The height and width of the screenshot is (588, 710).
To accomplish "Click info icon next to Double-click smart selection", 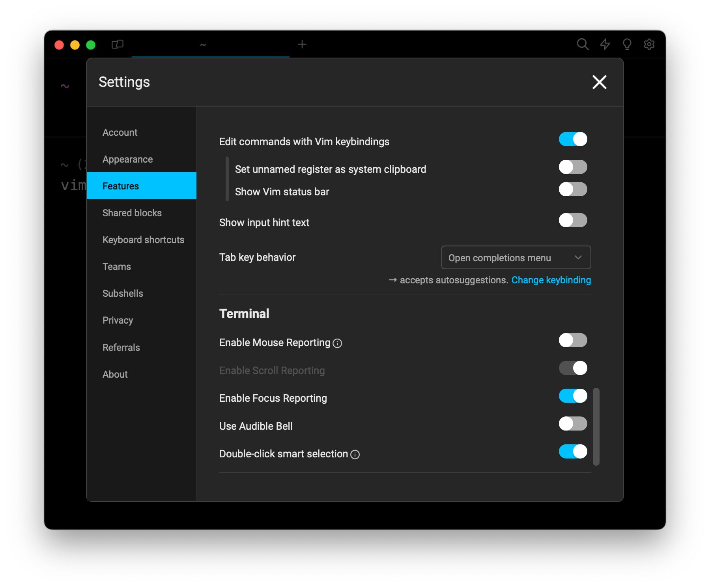I will point(355,455).
